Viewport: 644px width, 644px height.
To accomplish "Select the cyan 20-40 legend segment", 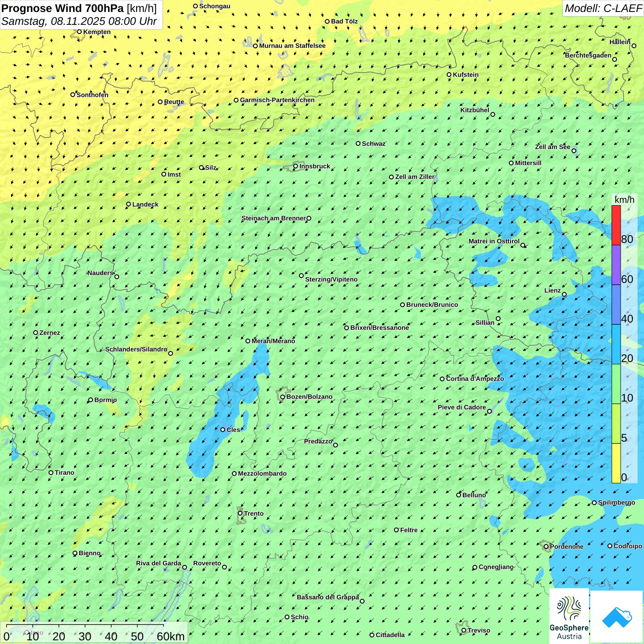I will pos(616,345).
